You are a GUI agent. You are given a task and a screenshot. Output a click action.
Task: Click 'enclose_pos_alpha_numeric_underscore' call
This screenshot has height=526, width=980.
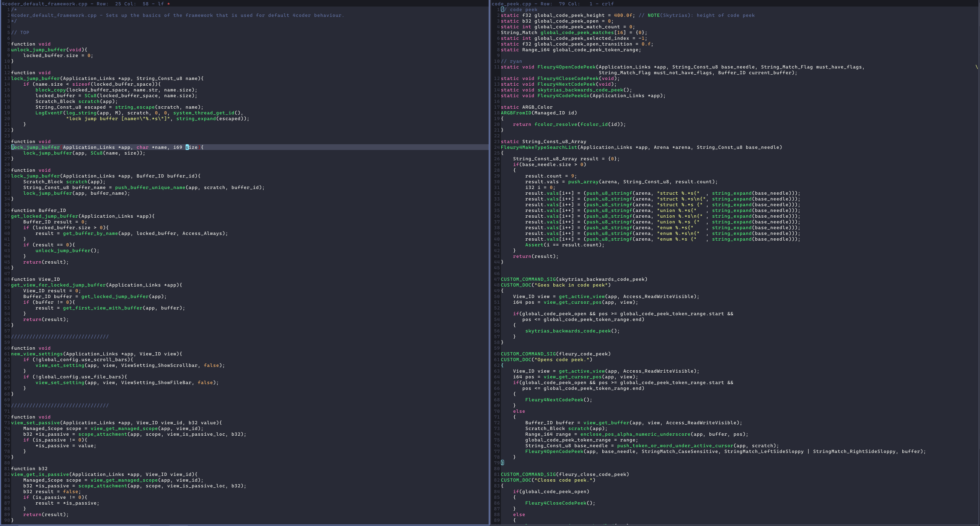(636, 434)
